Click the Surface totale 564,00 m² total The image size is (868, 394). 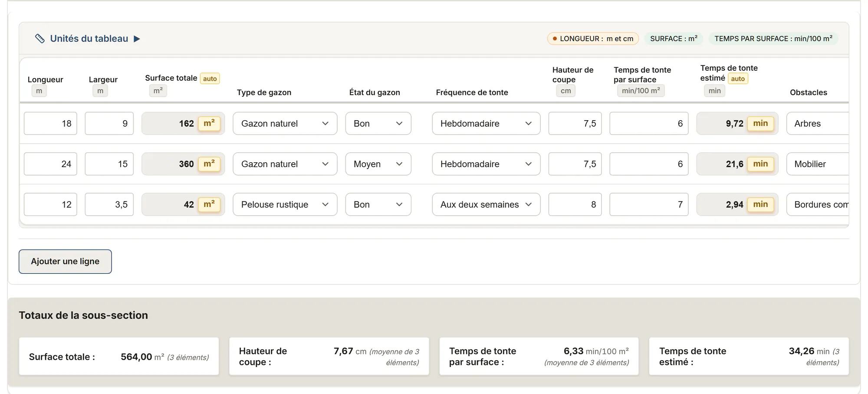tap(119, 357)
